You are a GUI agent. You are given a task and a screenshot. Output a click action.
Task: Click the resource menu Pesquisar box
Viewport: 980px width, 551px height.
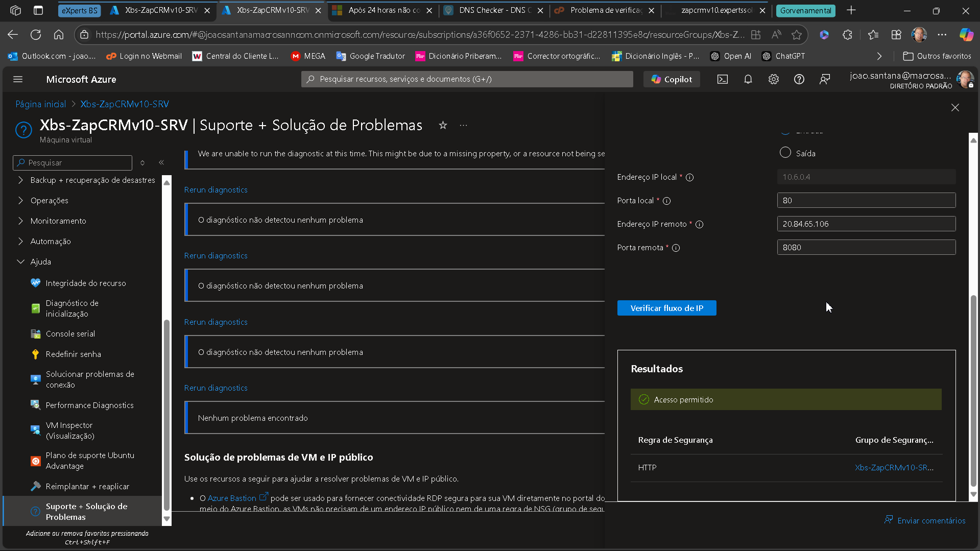[x=73, y=163]
